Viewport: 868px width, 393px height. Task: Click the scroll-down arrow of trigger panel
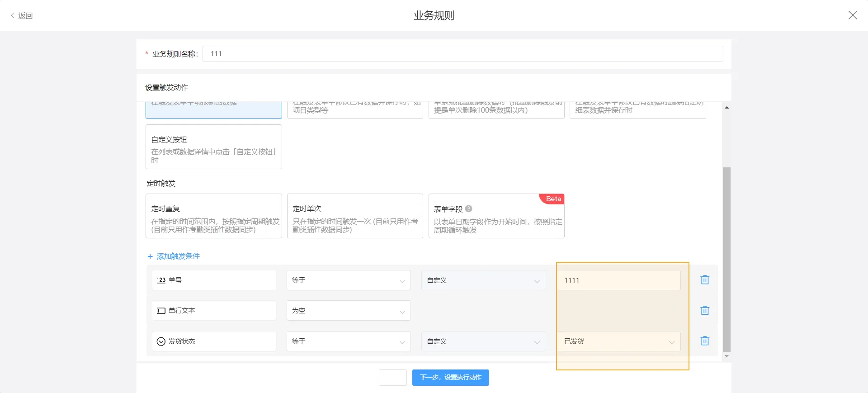click(726, 356)
